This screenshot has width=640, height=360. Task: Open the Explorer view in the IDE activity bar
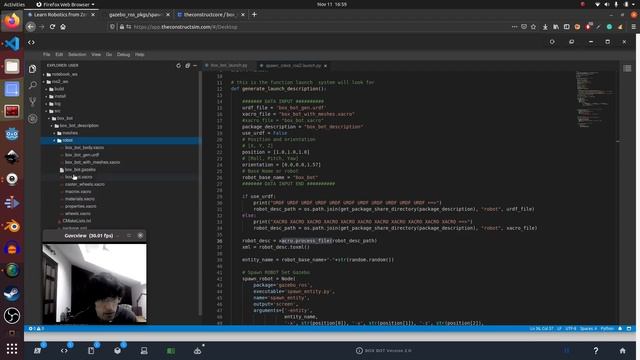point(33,69)
